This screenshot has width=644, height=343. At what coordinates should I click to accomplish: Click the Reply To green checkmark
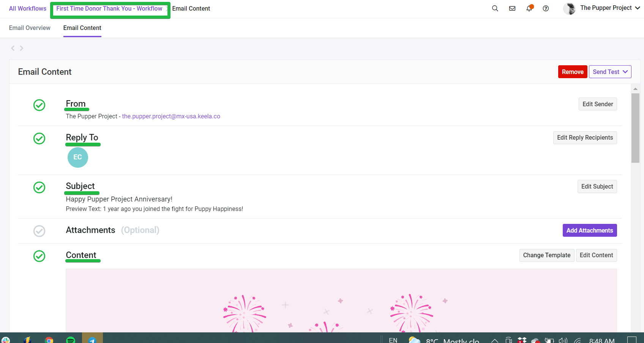pos(39,138)
